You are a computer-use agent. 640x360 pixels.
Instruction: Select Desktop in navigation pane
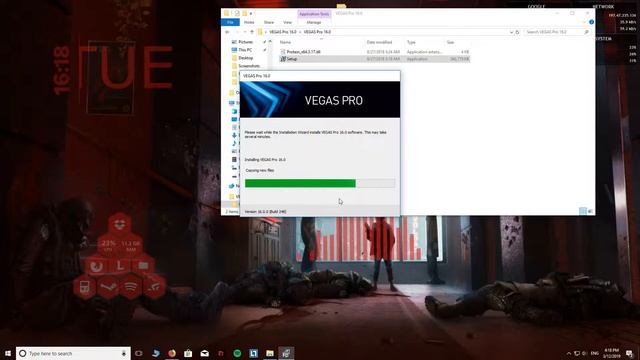point(246,58)
